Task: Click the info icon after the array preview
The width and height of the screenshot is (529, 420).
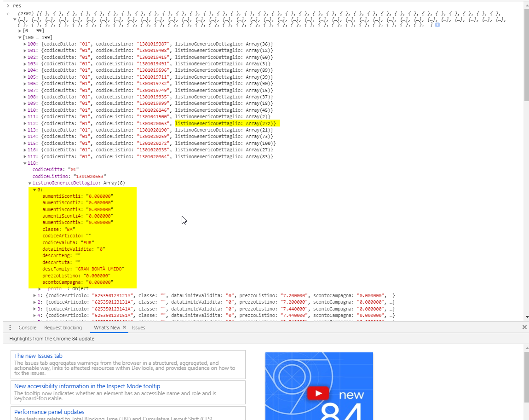Action: point(437,25)
